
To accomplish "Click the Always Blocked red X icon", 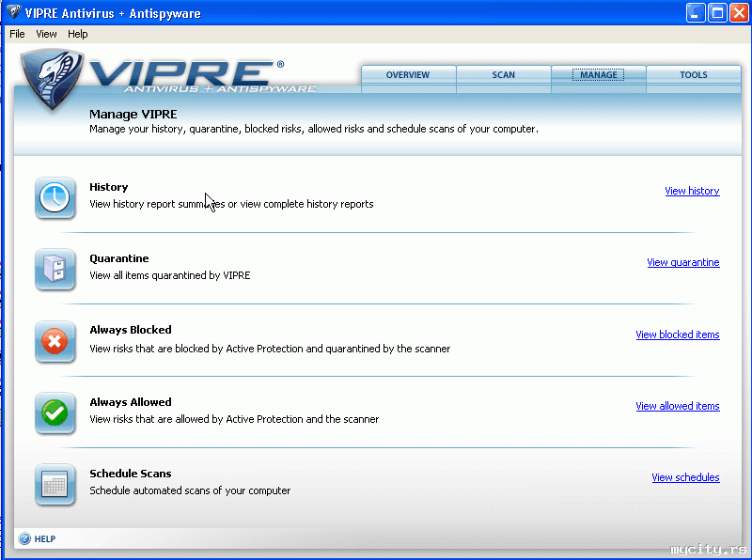I will tap(55, 341).
